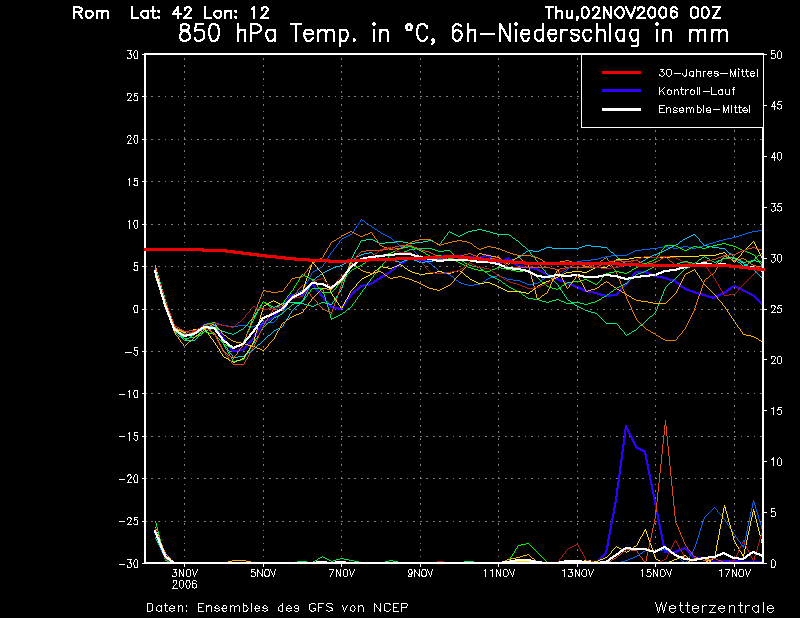Click the white Ensemble-Mittel legend line
800x618 pixels.
(620, 109)
